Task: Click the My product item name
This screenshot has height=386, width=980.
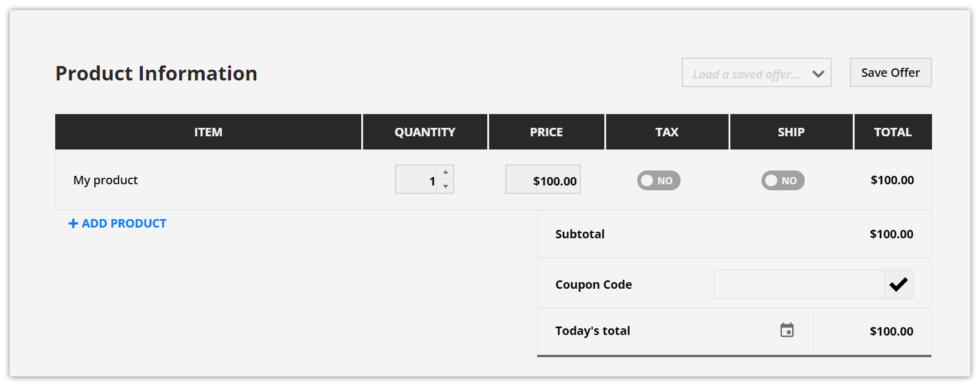Action: [x=106, y=180]
